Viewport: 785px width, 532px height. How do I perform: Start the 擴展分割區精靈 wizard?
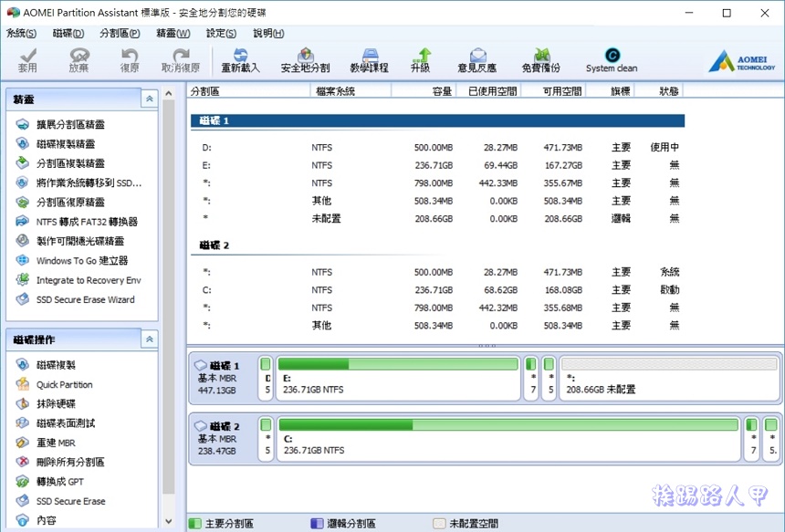coord(60,124)
